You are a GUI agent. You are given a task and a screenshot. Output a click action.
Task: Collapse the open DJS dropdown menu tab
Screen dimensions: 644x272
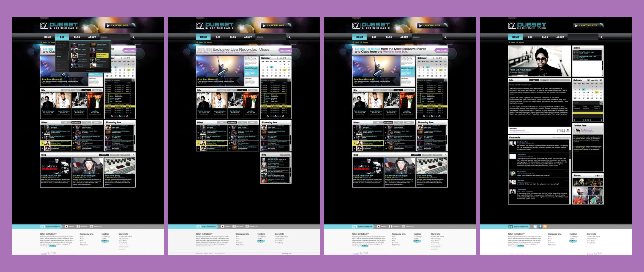(62, 37)
